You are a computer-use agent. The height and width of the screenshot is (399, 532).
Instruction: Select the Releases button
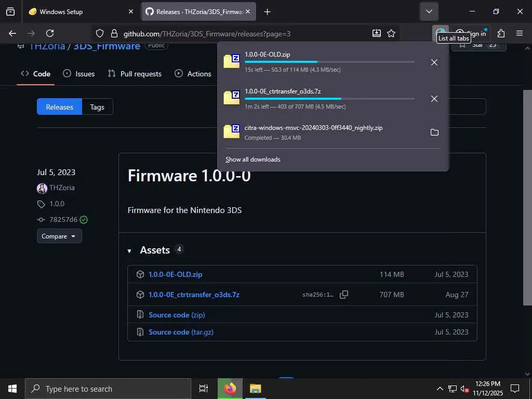[59, 107]
